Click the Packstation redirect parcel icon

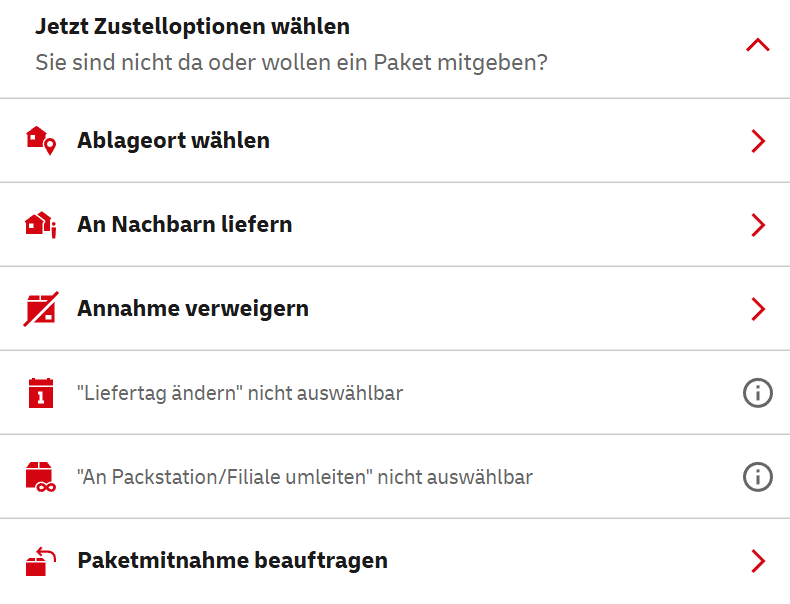tap(40, 477)
